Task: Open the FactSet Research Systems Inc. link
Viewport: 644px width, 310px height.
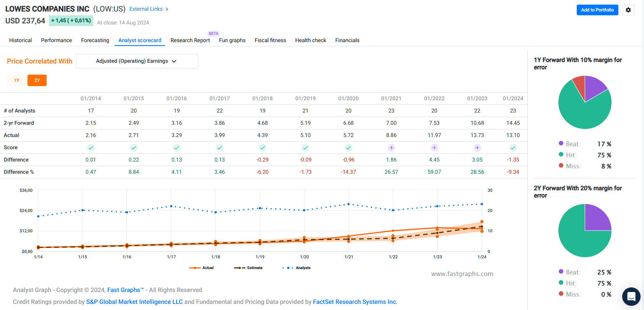Action: click(x=355, y=302)
